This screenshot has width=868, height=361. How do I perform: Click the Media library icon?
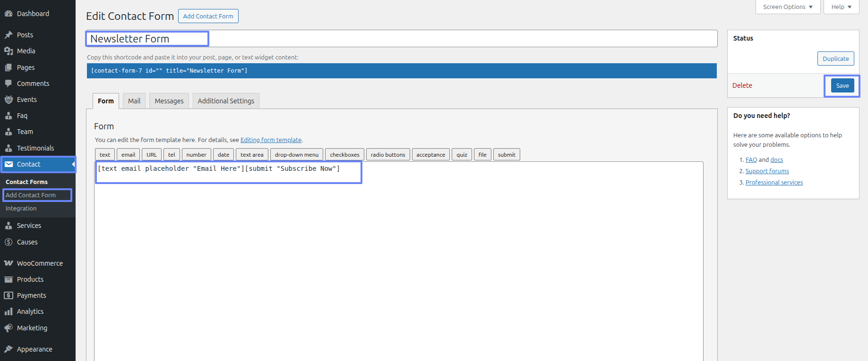9,51
